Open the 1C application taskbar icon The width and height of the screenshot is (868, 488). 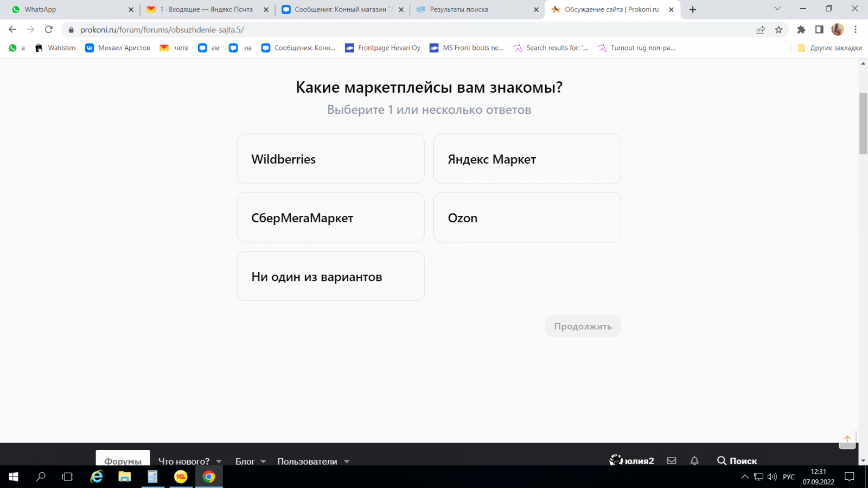coord(181,477)
